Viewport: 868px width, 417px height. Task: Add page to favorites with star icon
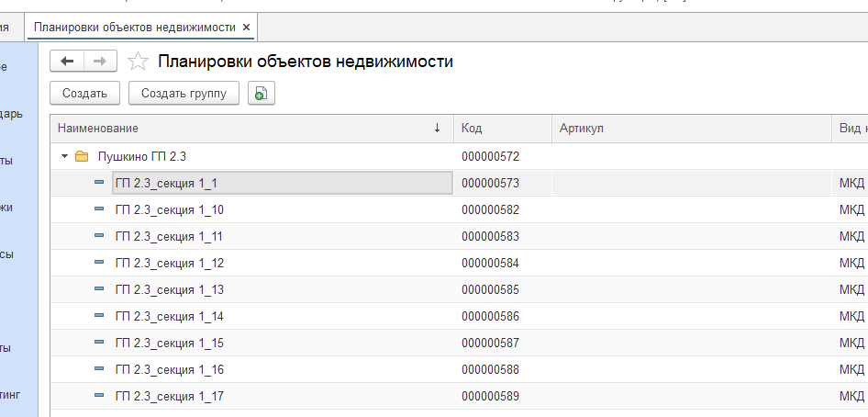pyautogui.click(x=138, y=62)
